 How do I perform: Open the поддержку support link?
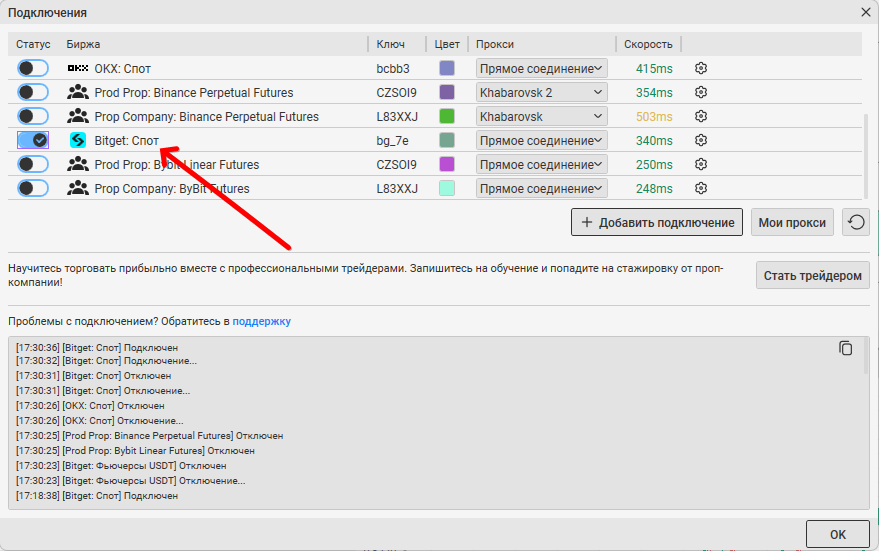pyautogui.click(x=262, y=321)
